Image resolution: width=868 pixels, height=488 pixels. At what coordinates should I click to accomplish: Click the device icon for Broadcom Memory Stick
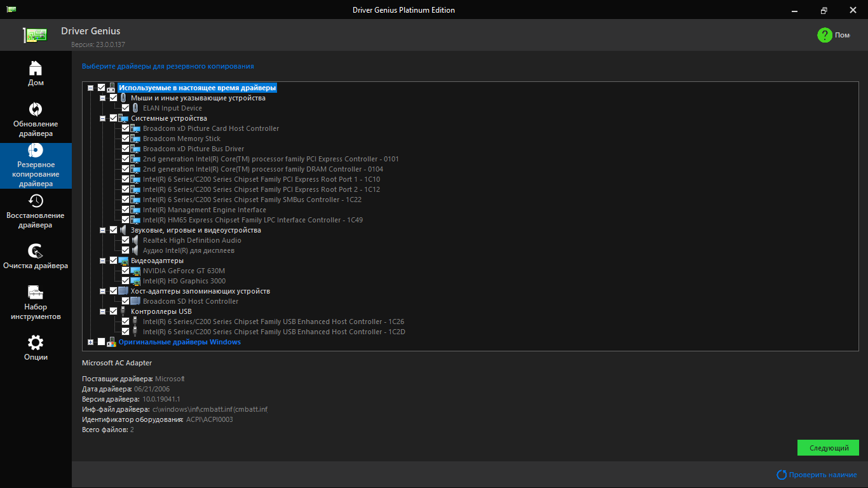pyautogui.click(x=135, y=139)
